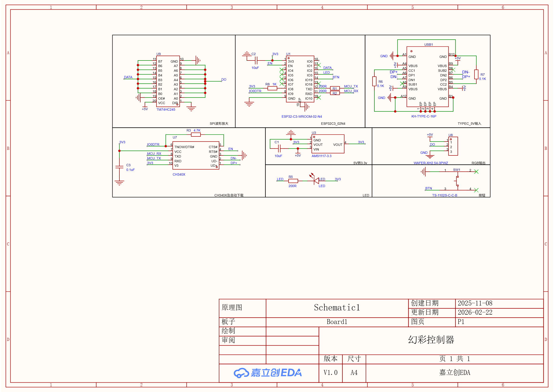The image size is (554, 392).
Task: Click resistor R7 5.1K symbol
Action: (476, 74)
